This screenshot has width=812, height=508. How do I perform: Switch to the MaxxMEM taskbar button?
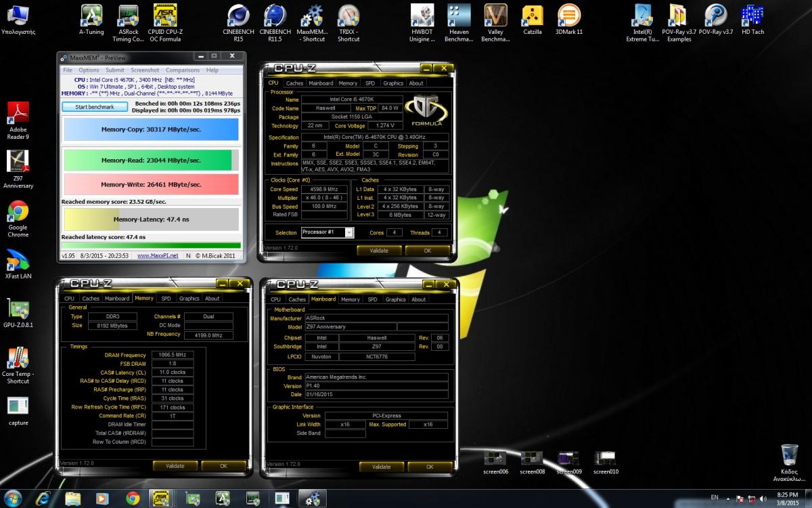click(312, 499)
